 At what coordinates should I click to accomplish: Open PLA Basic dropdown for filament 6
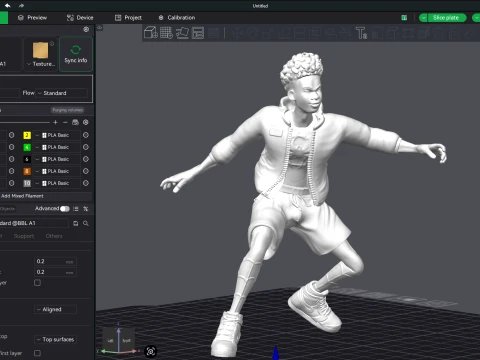click(57, 159)
